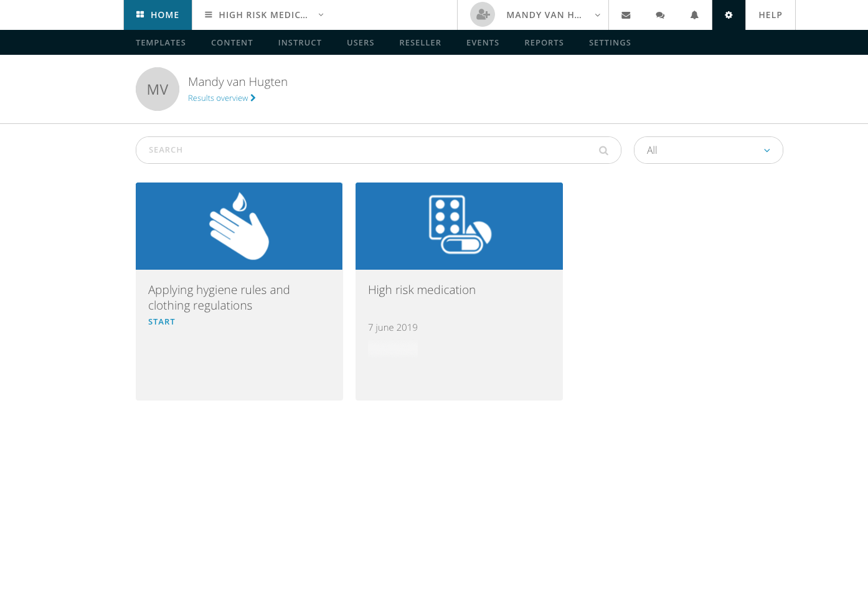Click START on hygiene rules course
The image size is (868, 593).
pyautogui.click(x=161, y=321)
